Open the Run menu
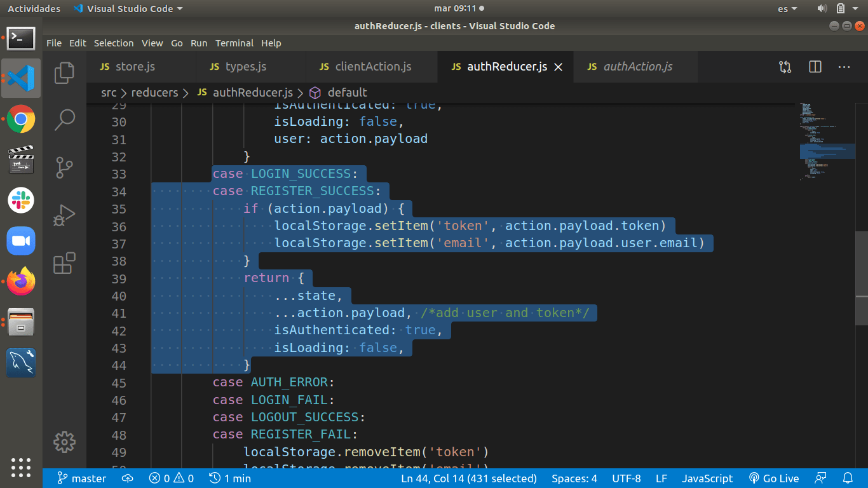868x488 pixels. coord(199,43)
